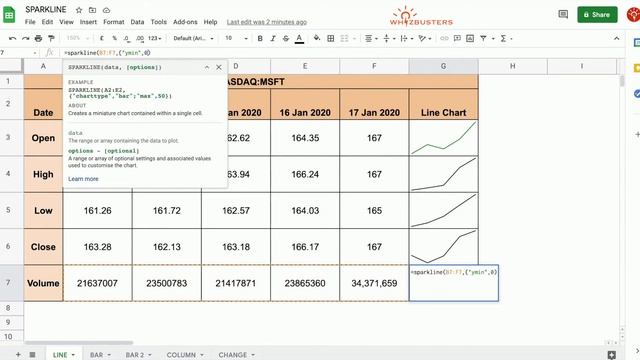Go to the Google Sheets home icon

coord(9,15)
